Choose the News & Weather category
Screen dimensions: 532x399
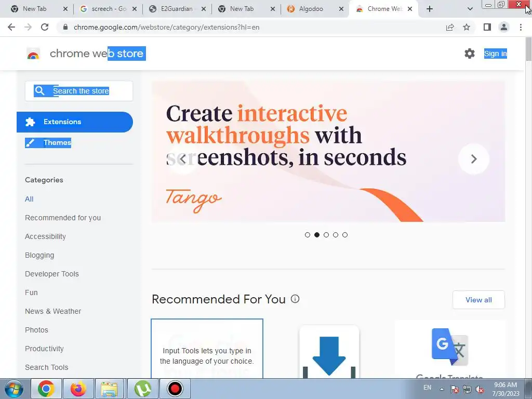(x=53, y=311)
